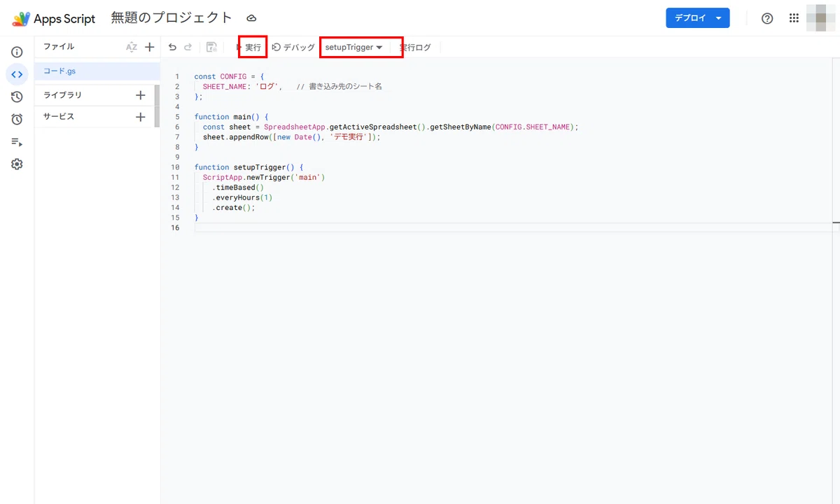Place cursor in 'const CONFIG = {' line
Image resolution: width=840 pixels, height=504 pixels.
[229, 76]
